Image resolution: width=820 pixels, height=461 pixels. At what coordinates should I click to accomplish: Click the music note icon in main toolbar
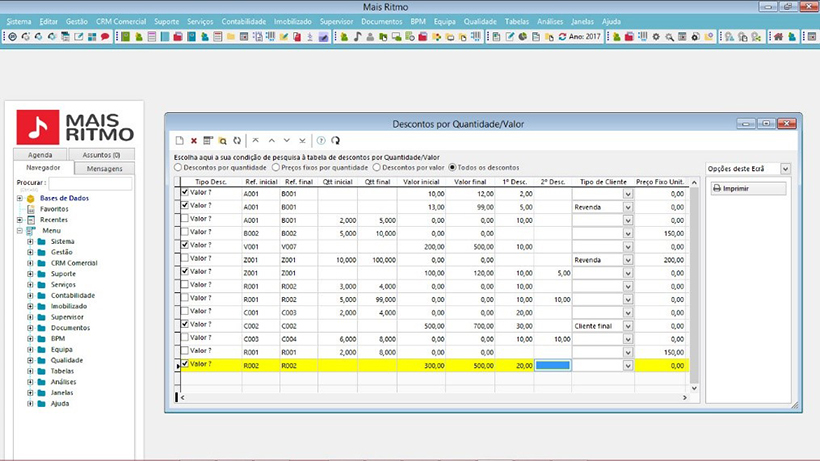click(357, 37)
